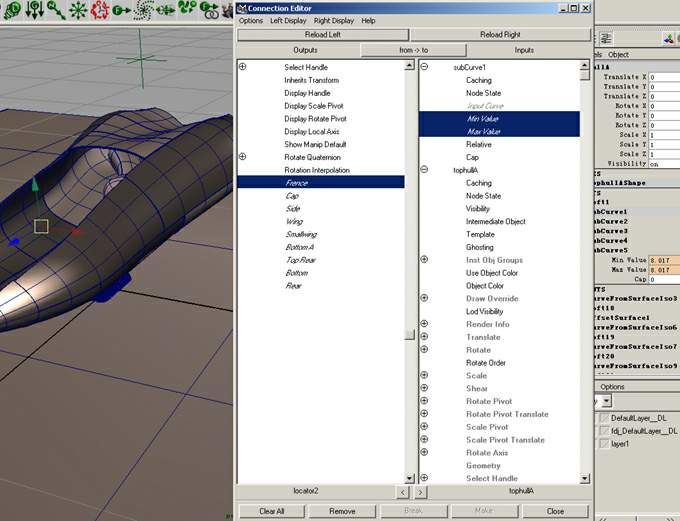Expand Translate attribute in Inputs

tap(424, 337)
